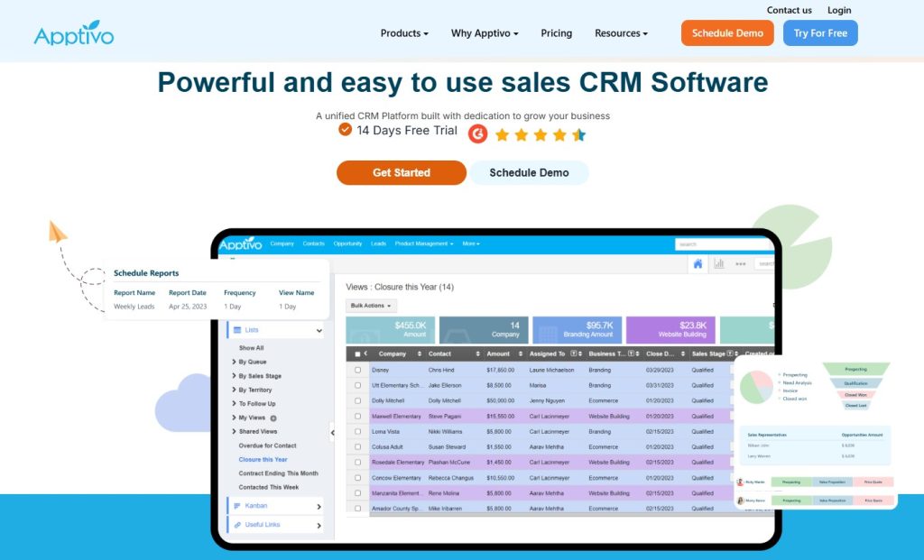924x560 pixels.
Task: Expand the By Queue tree item
Action: [234, 362]
